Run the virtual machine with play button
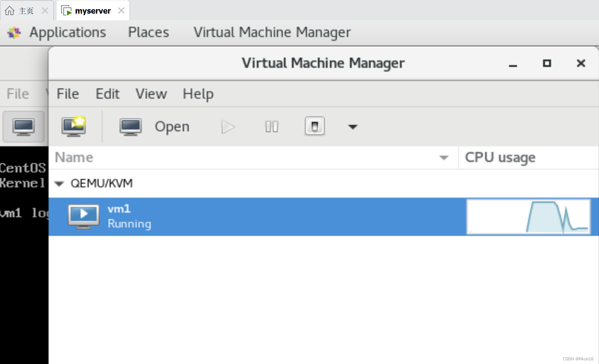Viewport: 599px width, 364px height. [x=228, y=127]
